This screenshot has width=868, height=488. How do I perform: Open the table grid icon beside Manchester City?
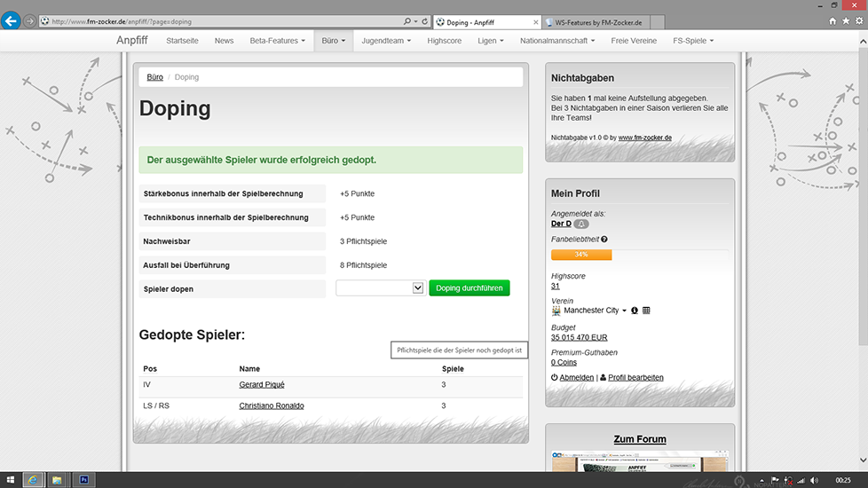point(646,311)
